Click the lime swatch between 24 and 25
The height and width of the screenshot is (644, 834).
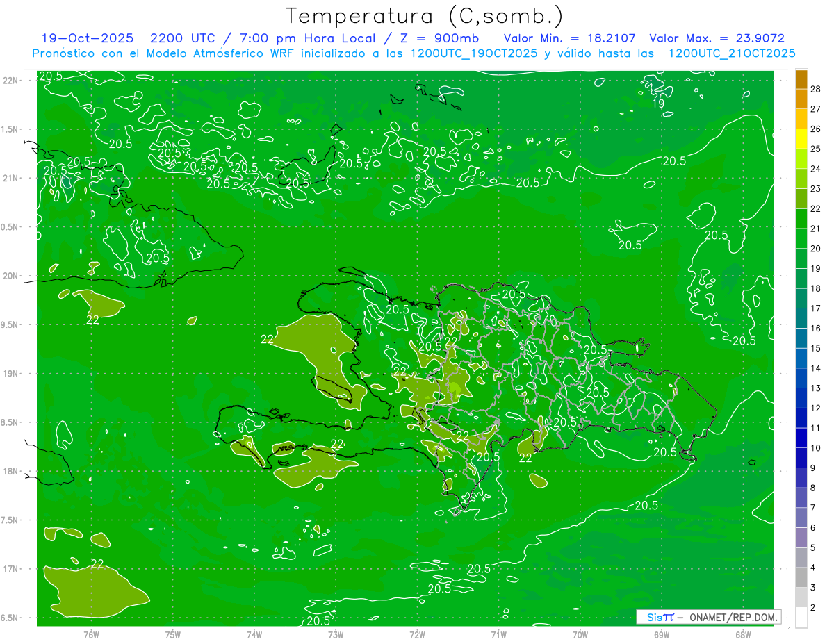click(x=801, y=158)
